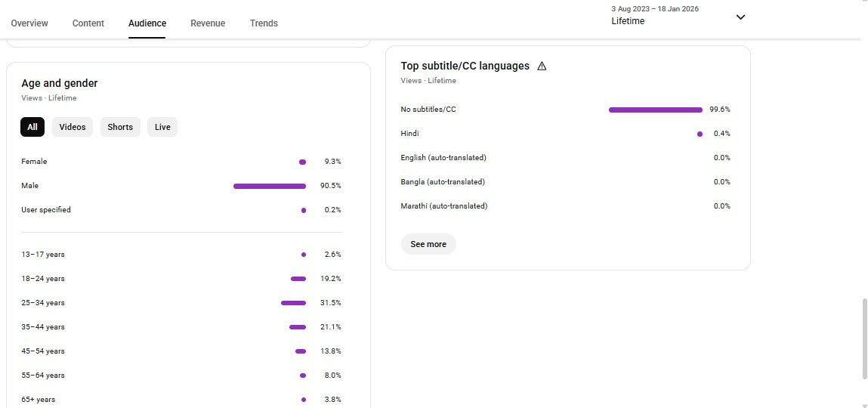Click the Male 90.5% bar

coord(270,186)
